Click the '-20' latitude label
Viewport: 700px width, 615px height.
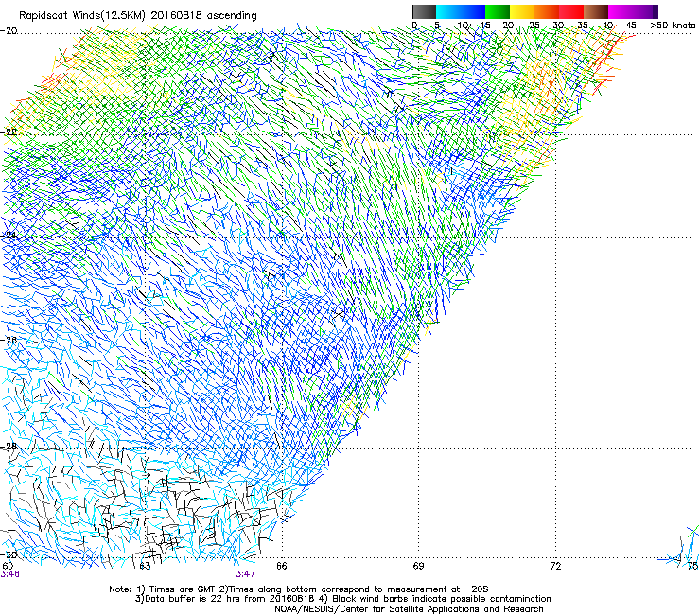click(9, 31)
